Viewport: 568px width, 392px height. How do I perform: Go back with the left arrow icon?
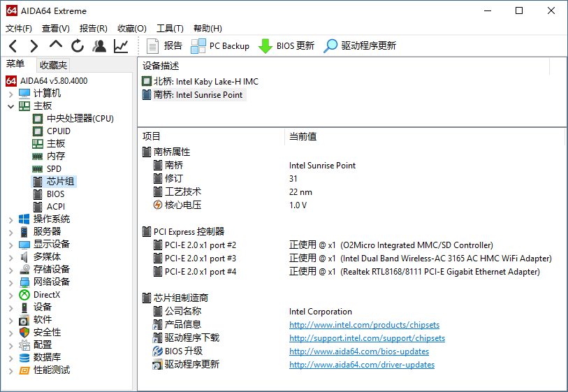pos(13,46)
